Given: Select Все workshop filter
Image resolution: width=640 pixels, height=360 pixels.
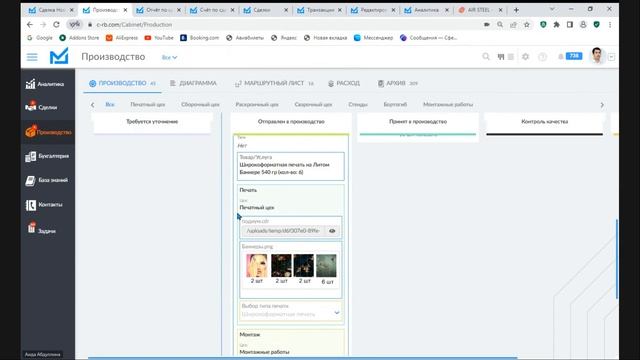Looking at the screenshot, I should click(110, 104).
